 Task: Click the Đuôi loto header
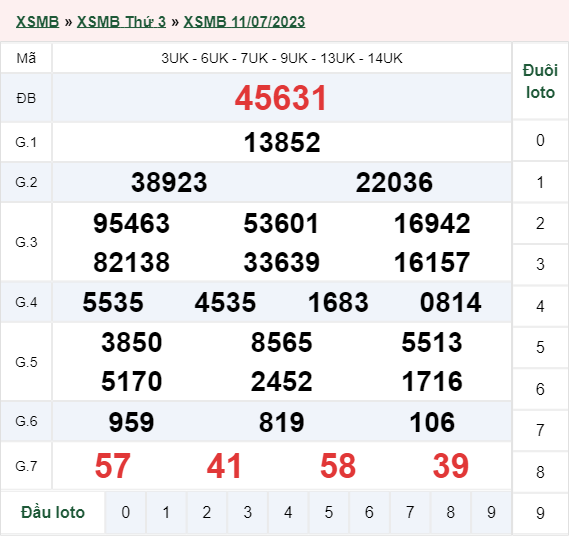pos(540,81)
